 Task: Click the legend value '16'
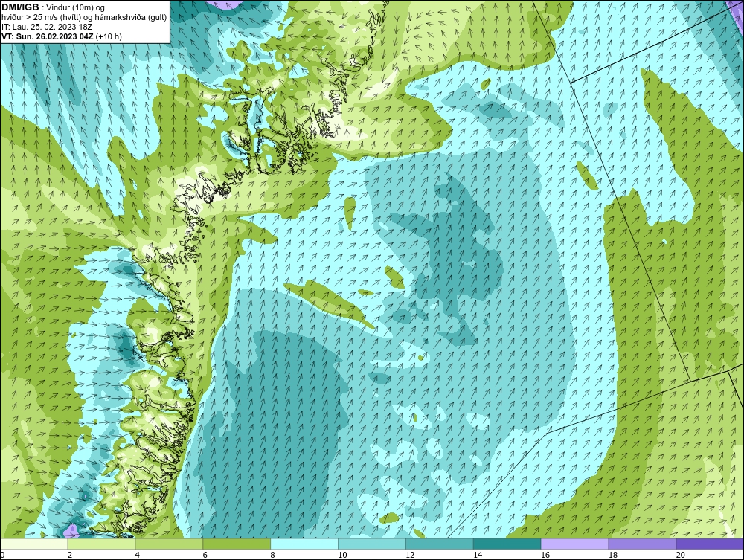[x=545, y=555]
